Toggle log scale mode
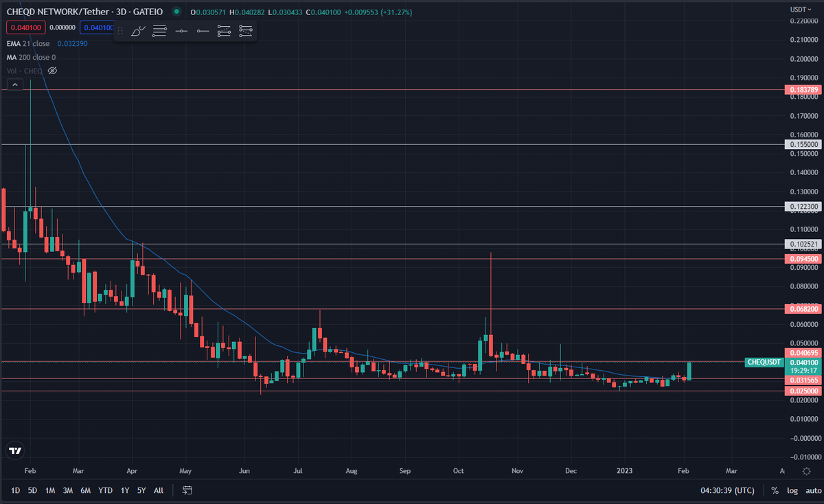The image size is (824, 504). (792, 490)
